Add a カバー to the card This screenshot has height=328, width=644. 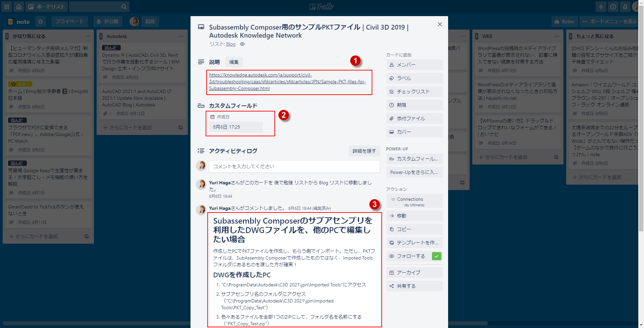[x=414, y=132]
